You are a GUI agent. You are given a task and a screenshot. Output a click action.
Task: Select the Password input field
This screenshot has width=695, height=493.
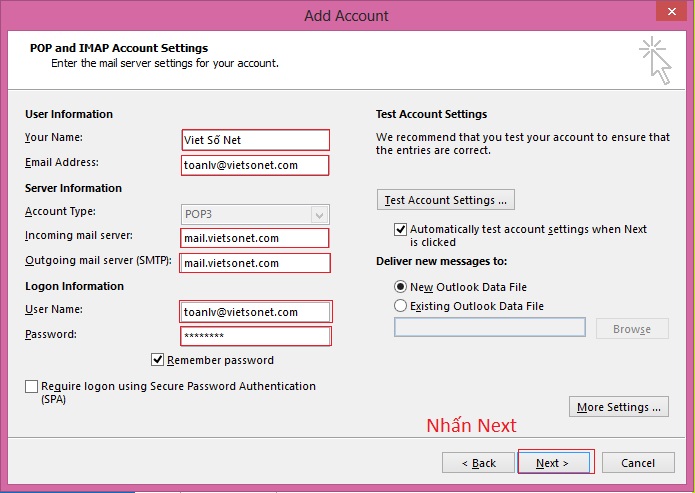255,336
